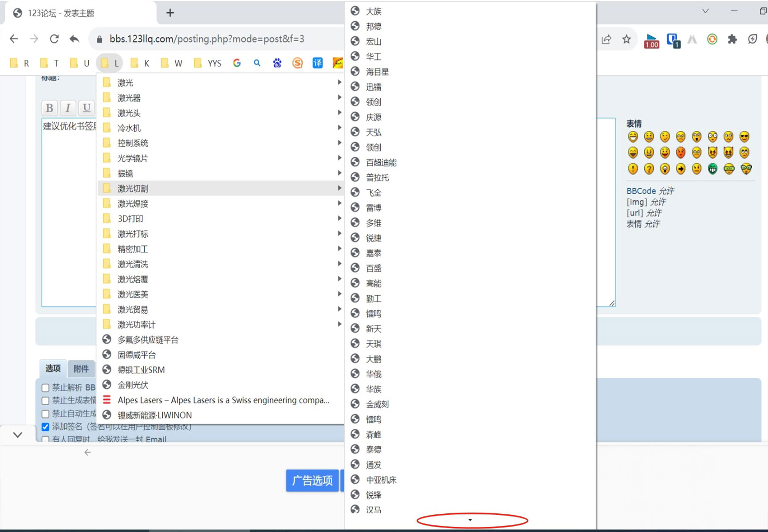The height and width of the screenshot is (532, 768).
Task: Open the L bookmarks folder
Action: [110, 63]
